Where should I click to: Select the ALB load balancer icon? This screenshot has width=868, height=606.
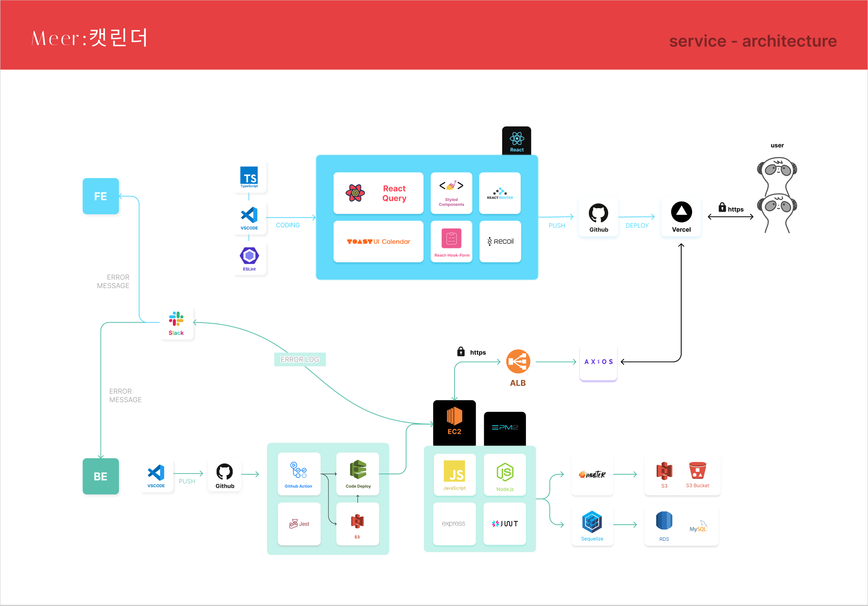tap(518, 362)
